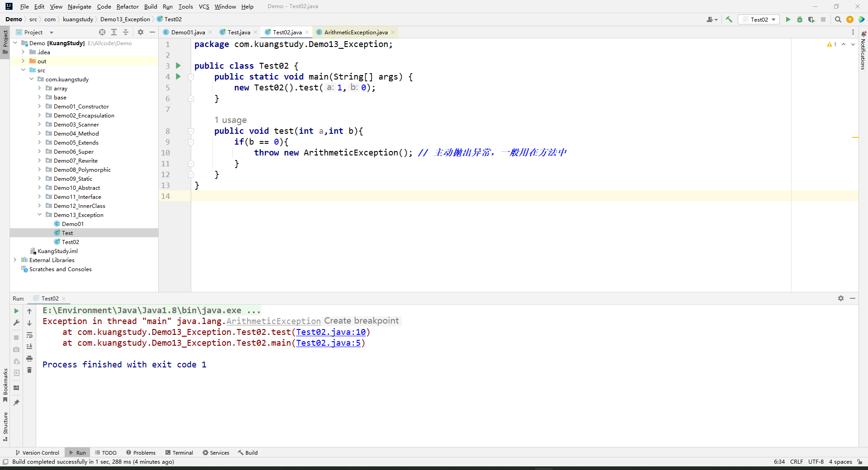Open Project panel gear options

pyautogui.click(x=141, y=32)
